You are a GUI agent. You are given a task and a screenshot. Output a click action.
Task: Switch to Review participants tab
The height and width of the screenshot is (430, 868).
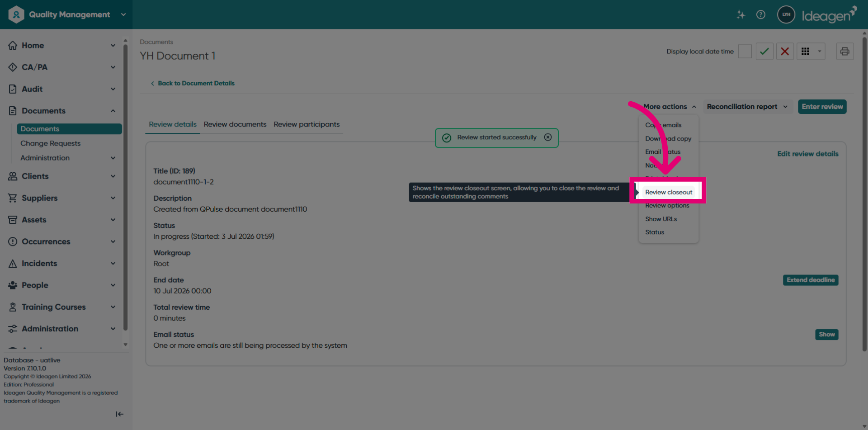307,124
